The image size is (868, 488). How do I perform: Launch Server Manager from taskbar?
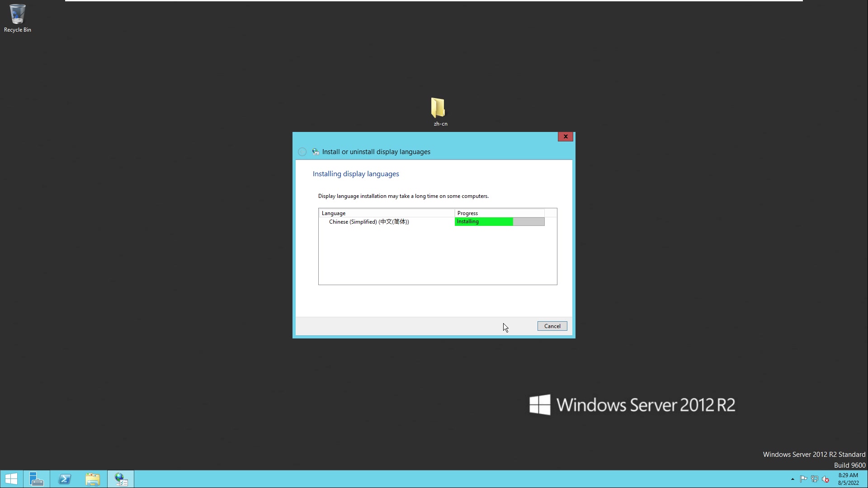tap(37, 479)
